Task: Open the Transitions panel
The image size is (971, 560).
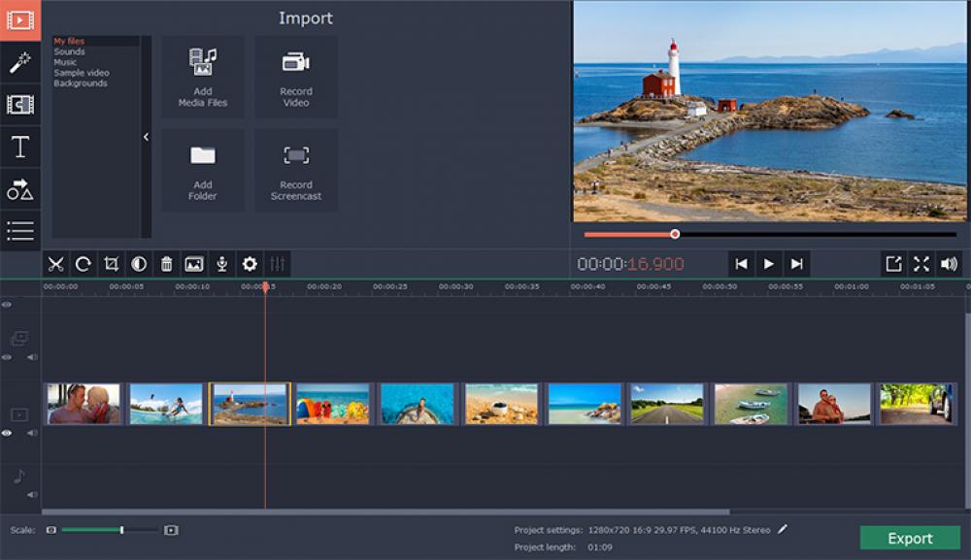Action: coord(20,106)
